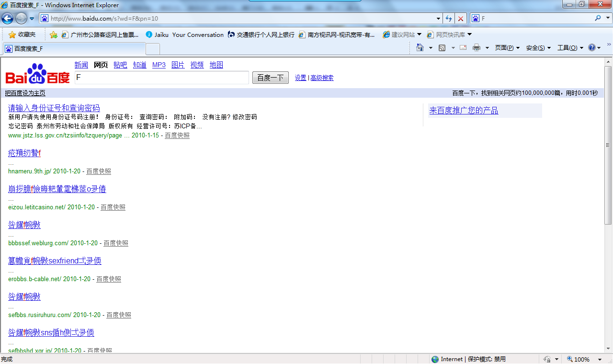Screen dimensions: 613x364
Task: Go to the 贴吧 category
Action: coord(120,65)
